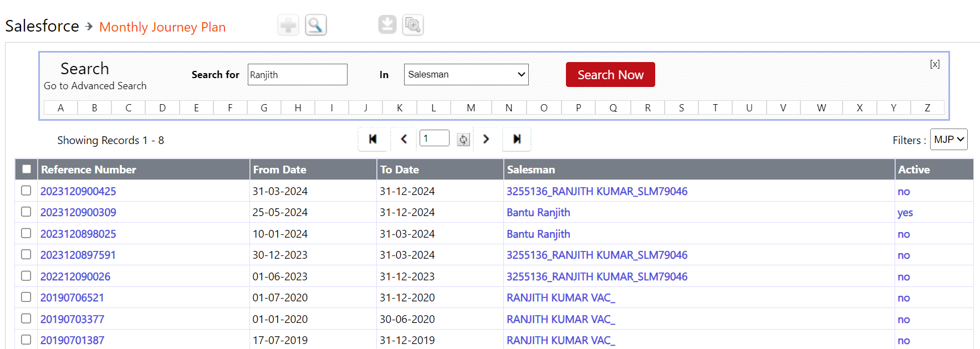Click 'no' status for 2023120900425
Screen dimensions: 980x349
tap(904, 192)
